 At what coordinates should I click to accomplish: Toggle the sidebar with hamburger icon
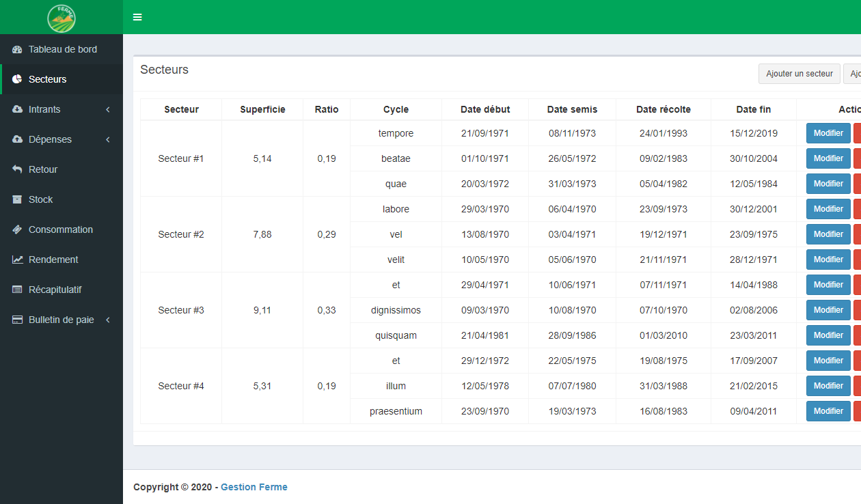point(137,17)
